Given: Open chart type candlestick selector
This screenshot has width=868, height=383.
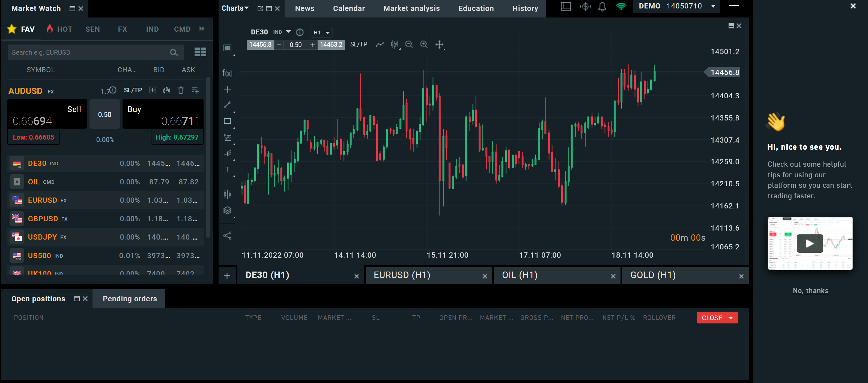Looking at the screenshot, I should (x=395, y=44).
